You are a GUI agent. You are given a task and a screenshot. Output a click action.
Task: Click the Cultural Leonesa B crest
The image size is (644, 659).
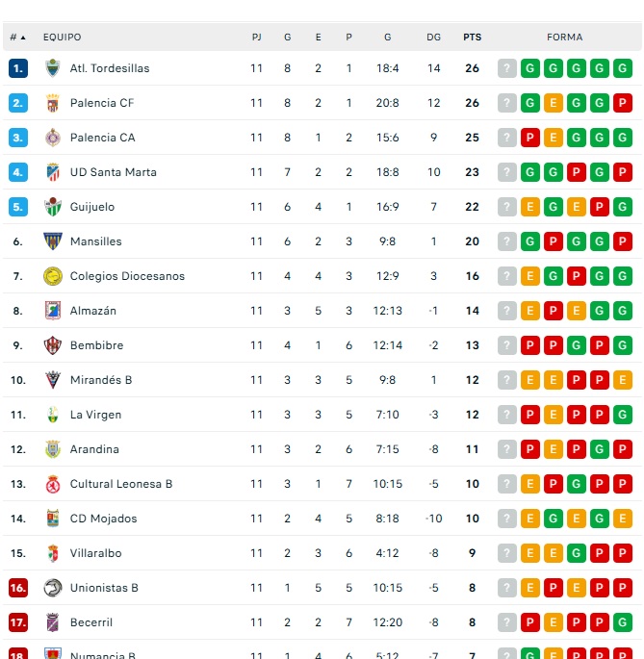(53, 484)
